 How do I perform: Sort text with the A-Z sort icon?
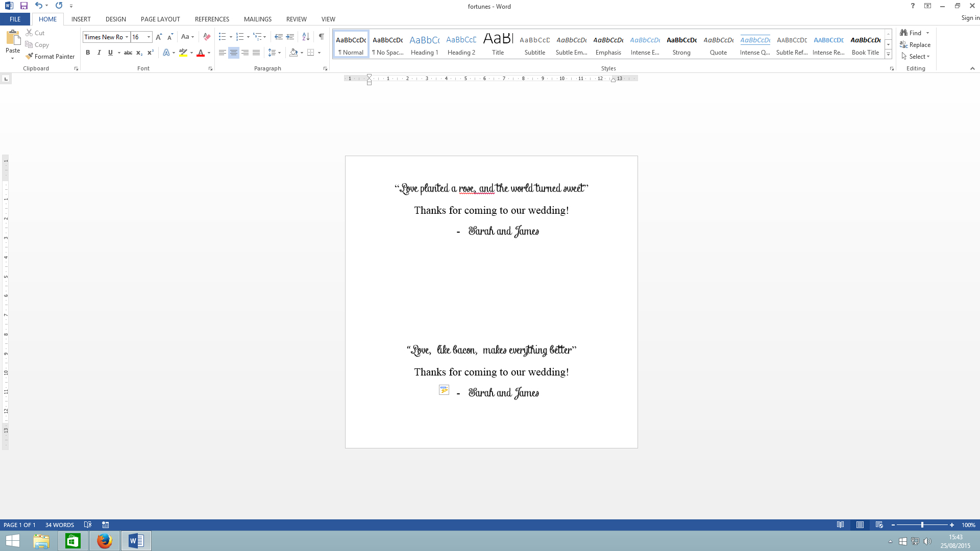coord(306,37)
